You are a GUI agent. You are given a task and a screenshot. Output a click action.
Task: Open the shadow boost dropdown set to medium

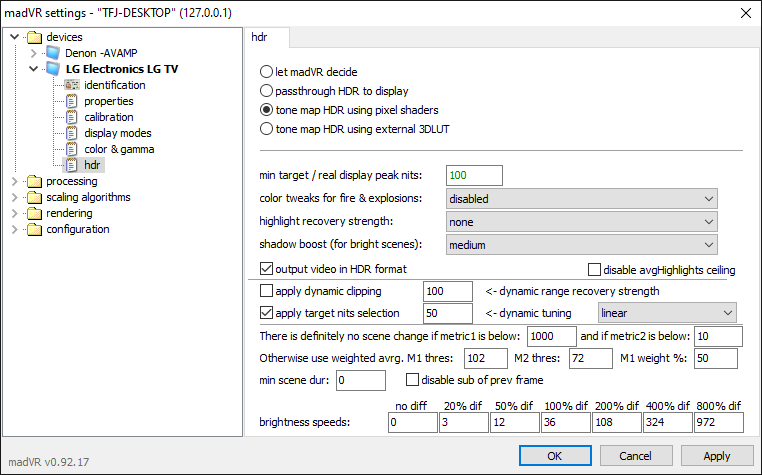(x=581, y=245)
